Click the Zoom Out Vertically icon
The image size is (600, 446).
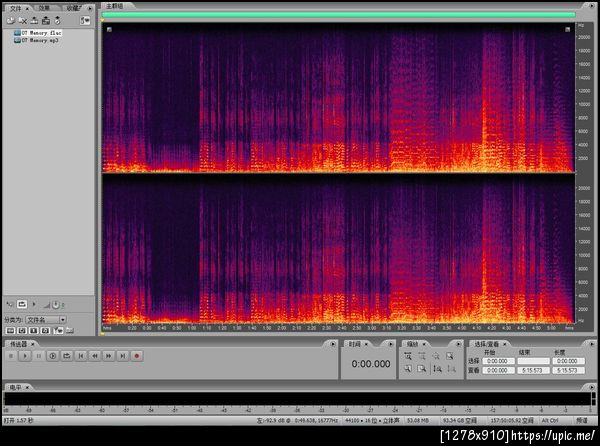[x=452, y=369]
